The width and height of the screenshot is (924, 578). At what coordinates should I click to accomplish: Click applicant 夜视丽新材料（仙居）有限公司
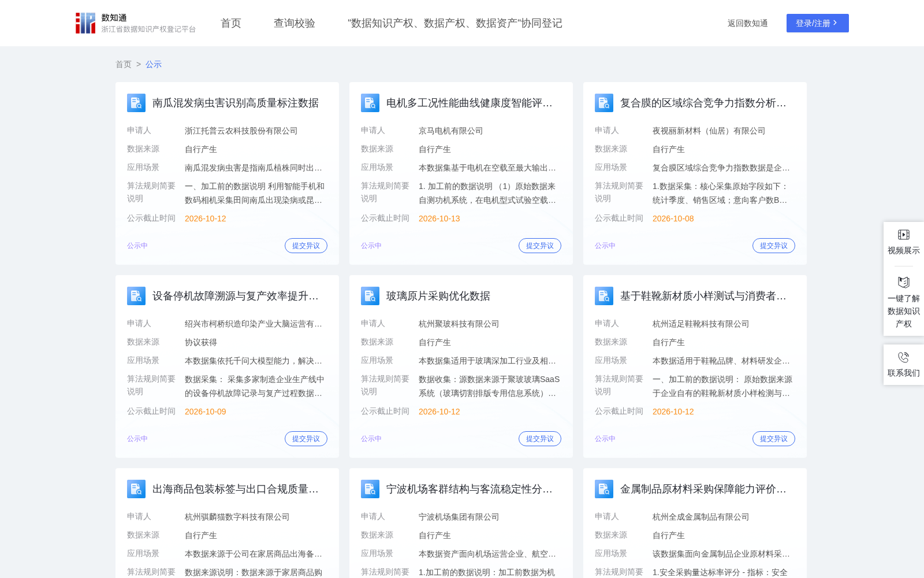tap(709, 131)
